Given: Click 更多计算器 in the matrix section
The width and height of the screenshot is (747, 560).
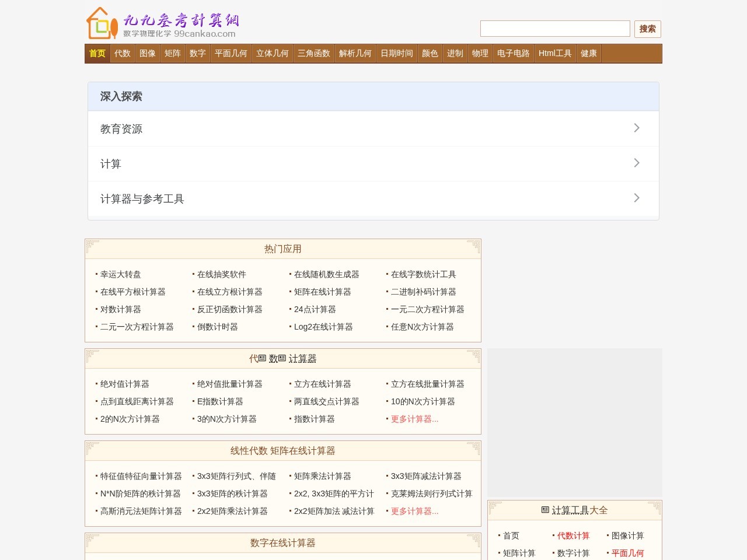Looking at the screenshot, I should click(415, 511).
